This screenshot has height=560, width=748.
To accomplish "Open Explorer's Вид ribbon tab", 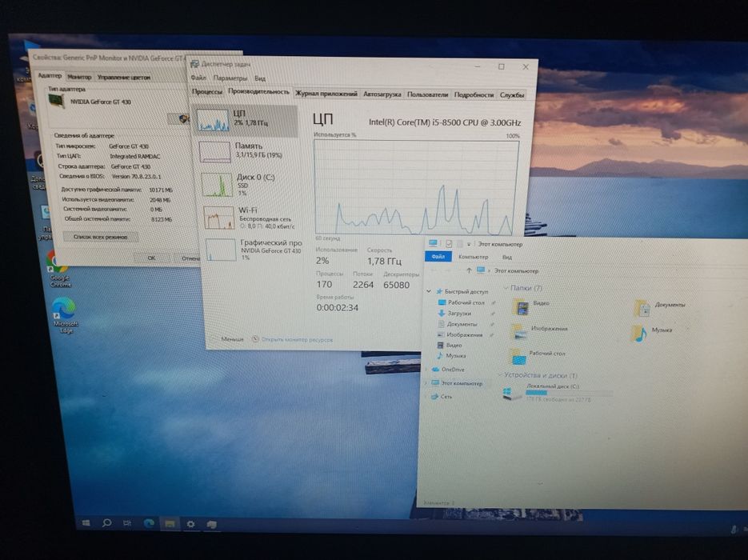I will click(507, 257).
